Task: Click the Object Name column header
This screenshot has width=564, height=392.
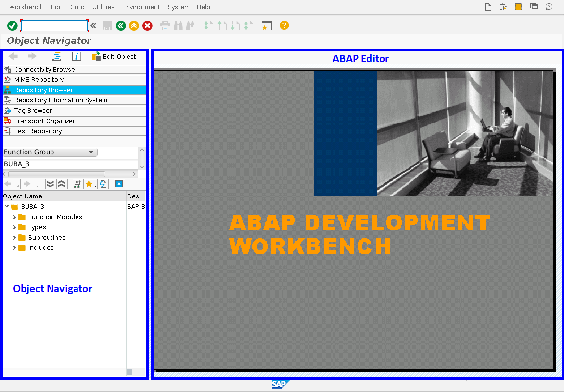Action: point(64,196)
